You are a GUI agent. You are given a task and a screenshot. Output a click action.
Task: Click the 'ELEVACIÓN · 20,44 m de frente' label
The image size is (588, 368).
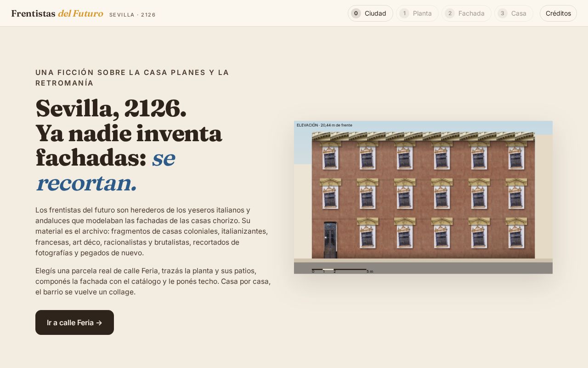pos(324,125)
